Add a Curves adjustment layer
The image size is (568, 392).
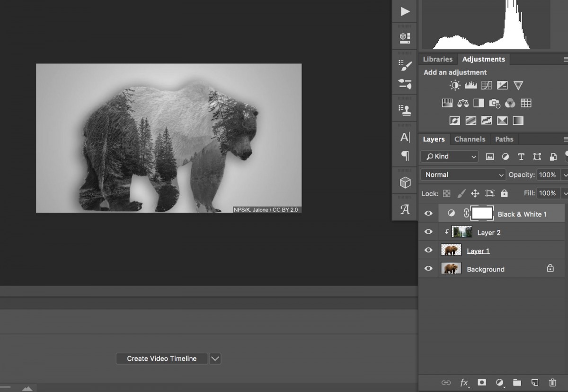(486, 85)
